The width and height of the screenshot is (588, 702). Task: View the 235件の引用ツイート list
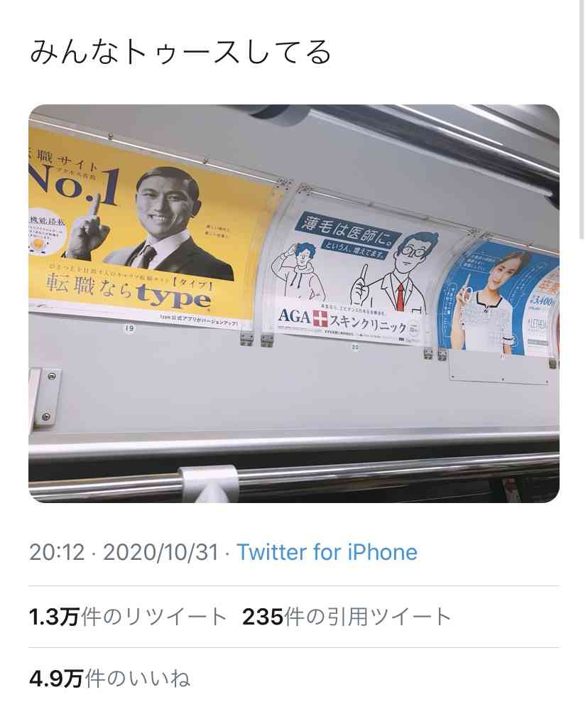point(347,617)
